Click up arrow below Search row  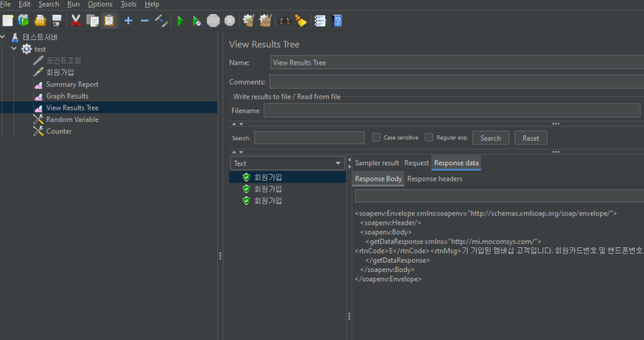(x=234, y=152)
